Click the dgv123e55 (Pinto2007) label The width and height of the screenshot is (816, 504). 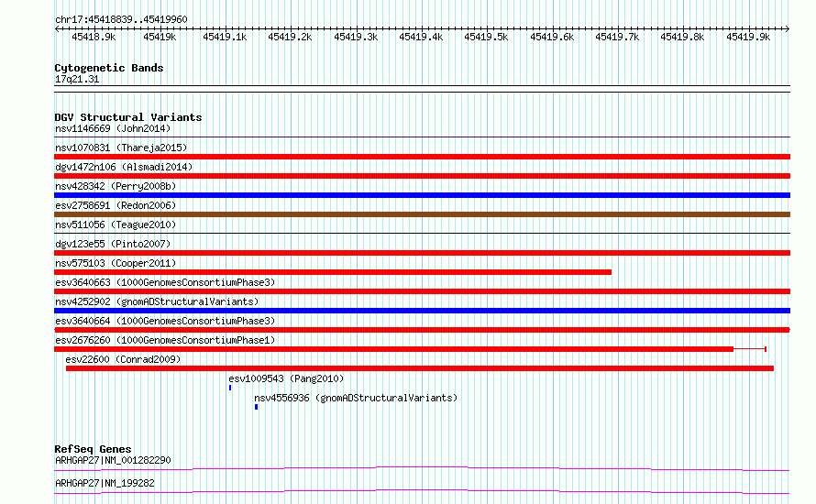pos(113,244)
